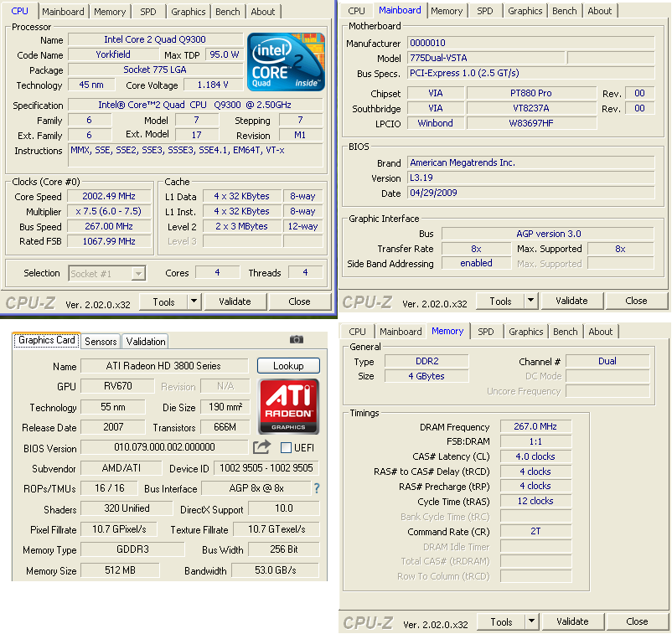
Task: Open Tools dropdown arrow in Memory window
Action: 531,621
